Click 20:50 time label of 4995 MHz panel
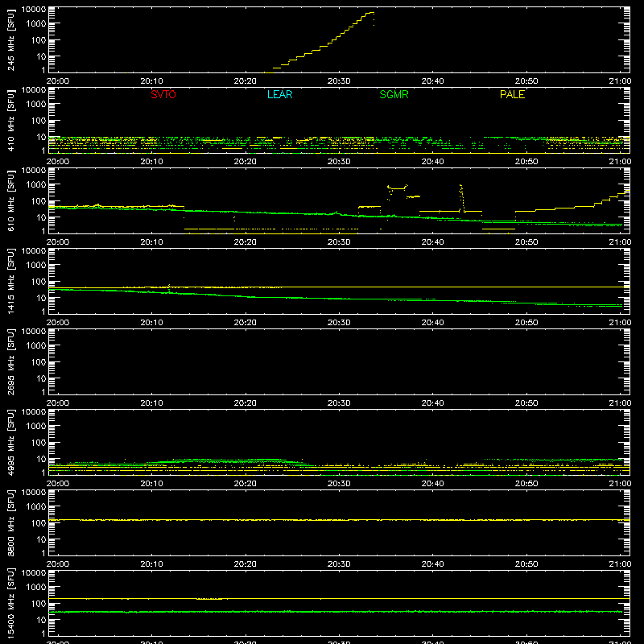Screen dimensions: 644x644 (x=526, y=484)
